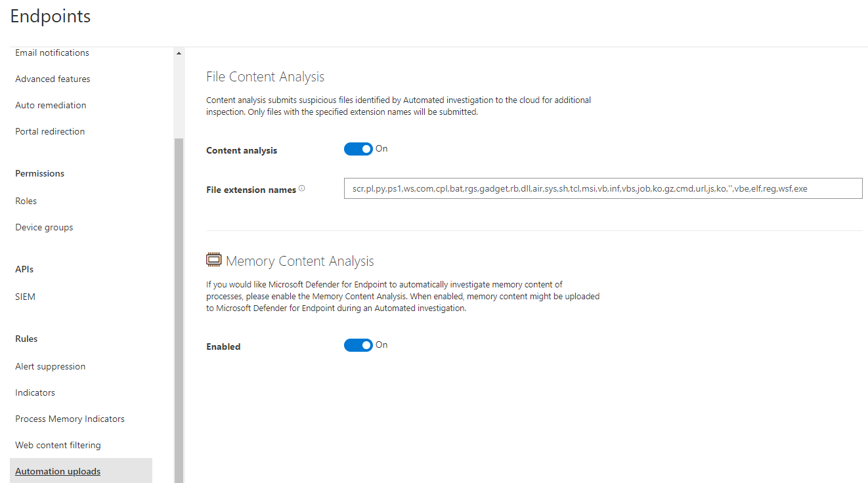Click the up arrow on the sidebar scrollbar
Viewport: 868px width, 483px height.
[x=178, y=52]
